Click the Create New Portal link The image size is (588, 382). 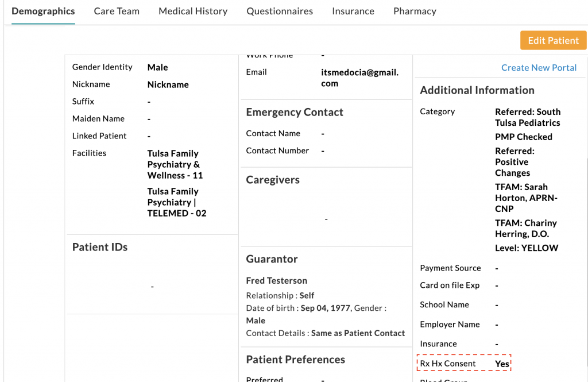[x=539, y=68]
